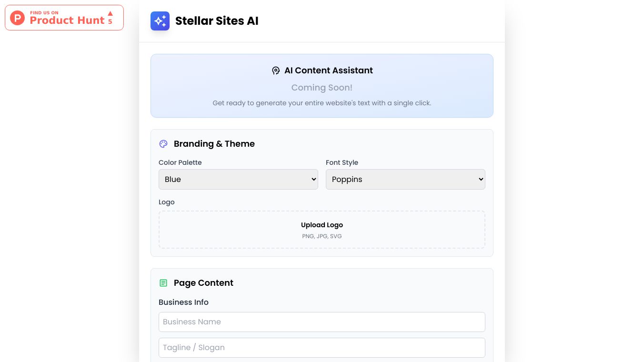Click the AI Content Assistant heading
This screenshot has height=362, width=644.
329,70
